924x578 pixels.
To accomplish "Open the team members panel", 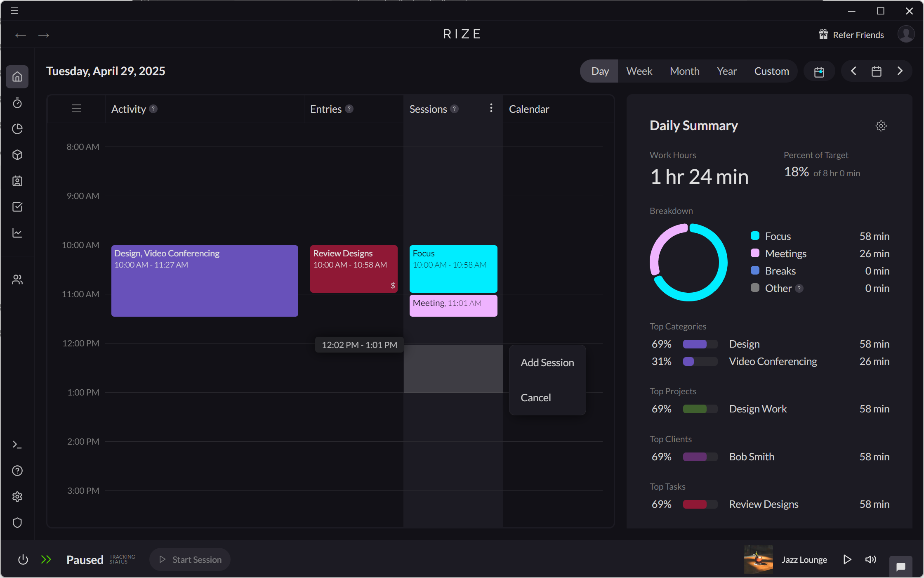I will 17,279.
